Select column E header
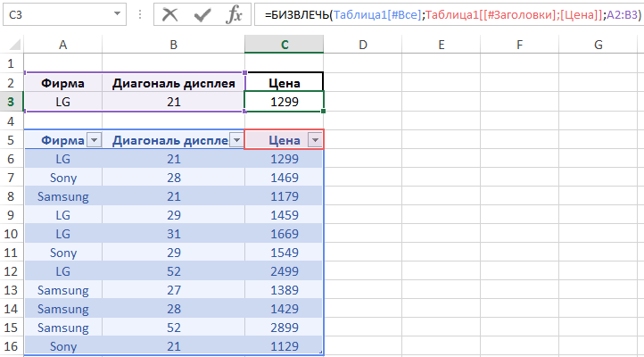Screen dimensions: 644x357 [442, 45]
